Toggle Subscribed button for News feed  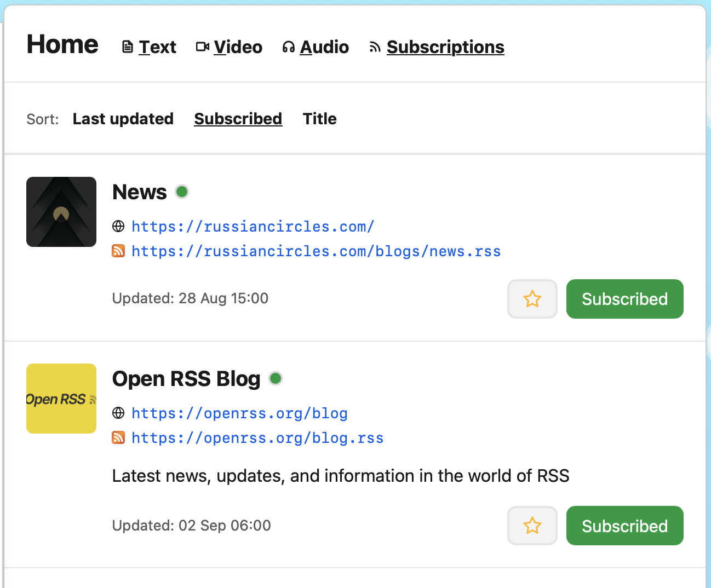[x=625, y=299]
